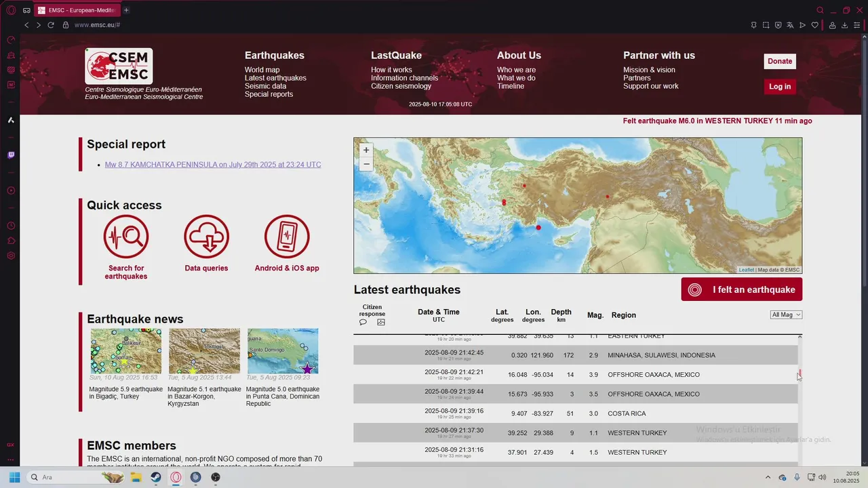Click the Search for earthquakes icon
Screen dimensions: 868x488
pos(126,237)
